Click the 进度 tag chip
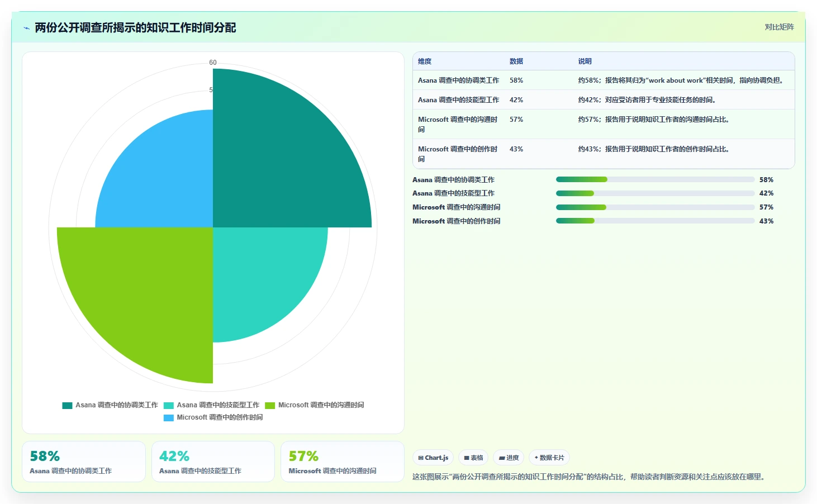Viewport: 817px width, 504px height. (509, 458)
